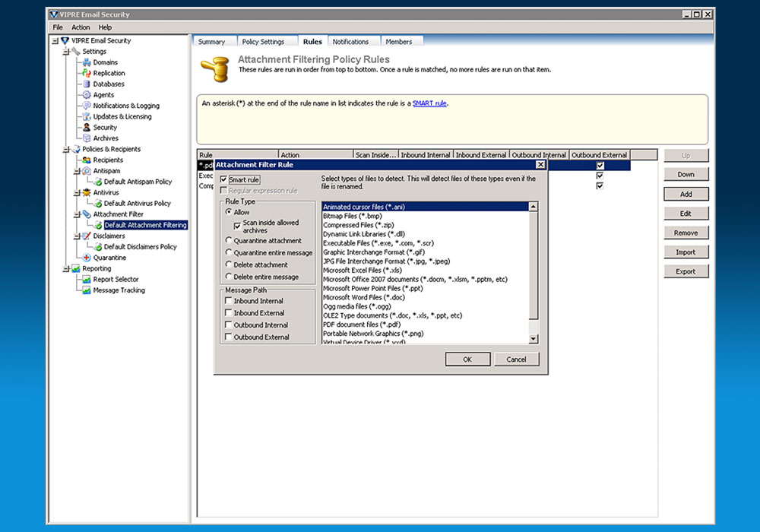Uncheck the Smart rule checkbox
Viewport: 760px width, 532px height.
tap(223, 180)
